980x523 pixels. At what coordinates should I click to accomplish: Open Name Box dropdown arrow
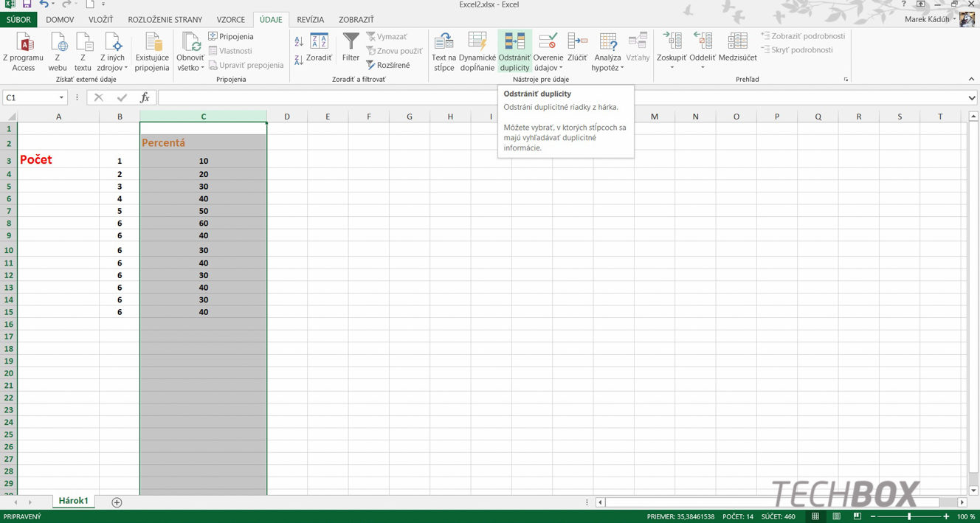[61, 97]
